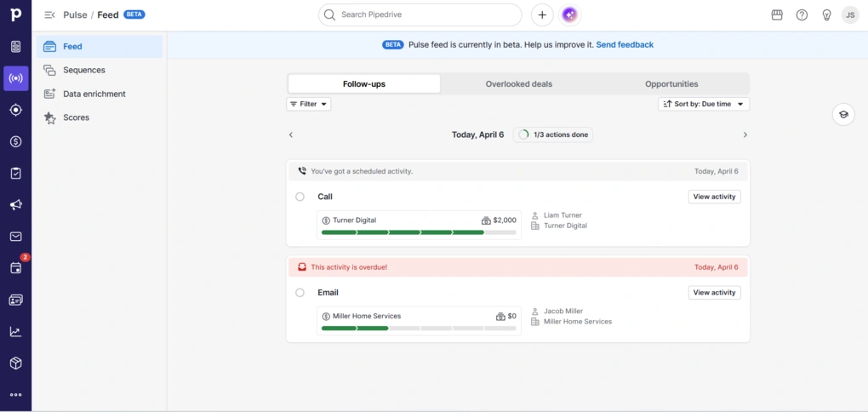The width and height of the screenshot is (868, 412).
Task: Open Sort by: Due time dropdown
Action: tap(704, 104)
